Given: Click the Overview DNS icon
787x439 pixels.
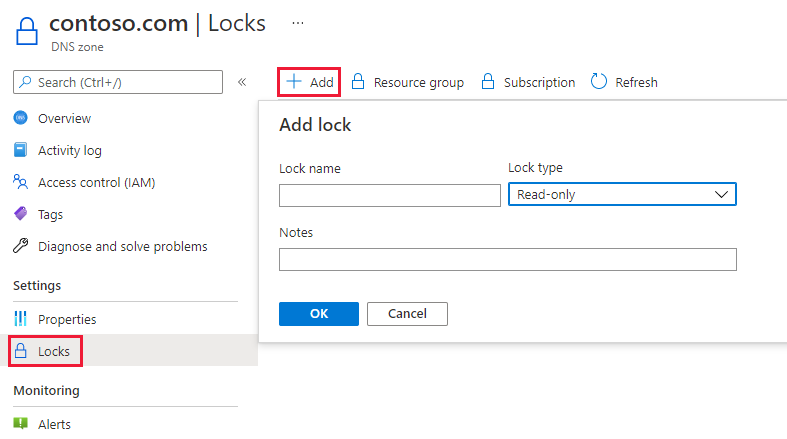Looking at the screenshot, I should tap(20, 118).
